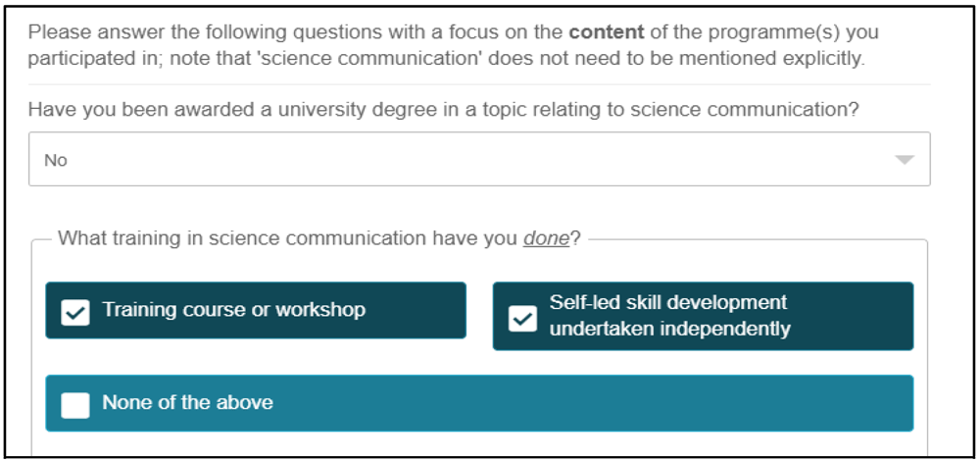980x462 pixels.
Task: Uncheck the Training course or workshop checkbox
Action: (75, 312)
